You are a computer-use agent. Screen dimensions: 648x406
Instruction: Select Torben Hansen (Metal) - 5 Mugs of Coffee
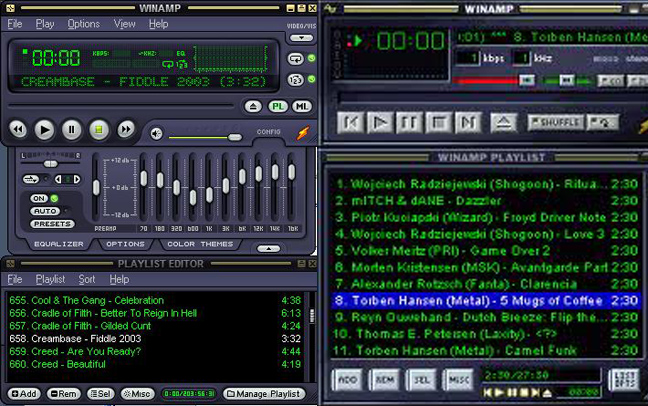[x=486, y=301]
